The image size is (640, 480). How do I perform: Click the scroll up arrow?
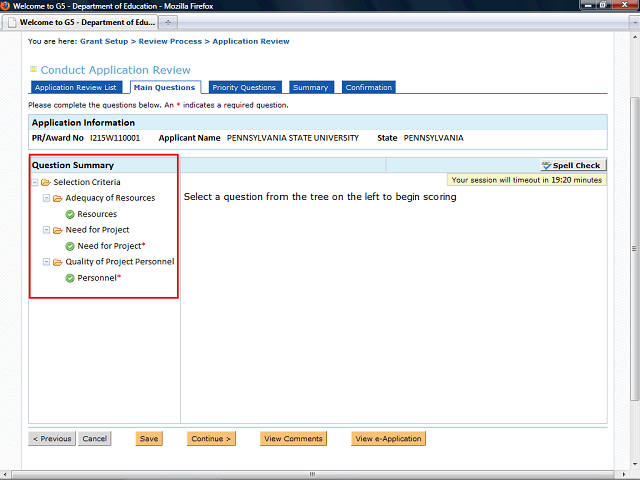[x=635, y=37]
